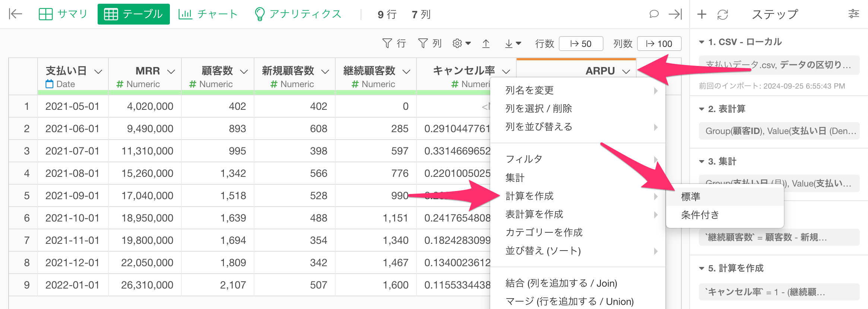868x309 pixels.
Task: Choose 計算を作成 from the column menu
Action: [x=578, y=196]
